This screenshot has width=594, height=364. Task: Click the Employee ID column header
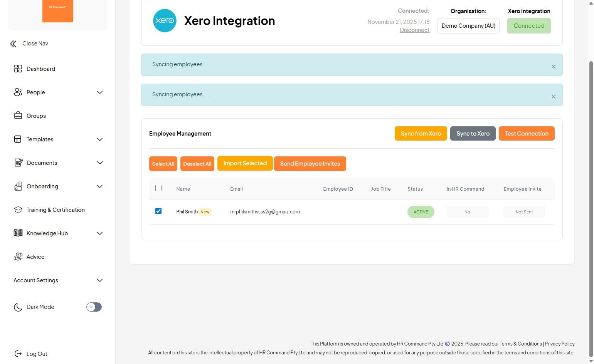click(x=338, y=189)
